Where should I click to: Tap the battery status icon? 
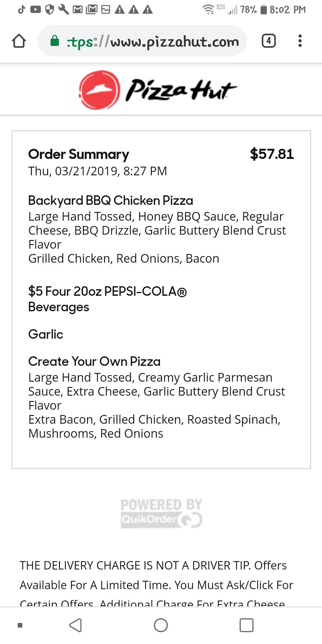tap(264, 10)
